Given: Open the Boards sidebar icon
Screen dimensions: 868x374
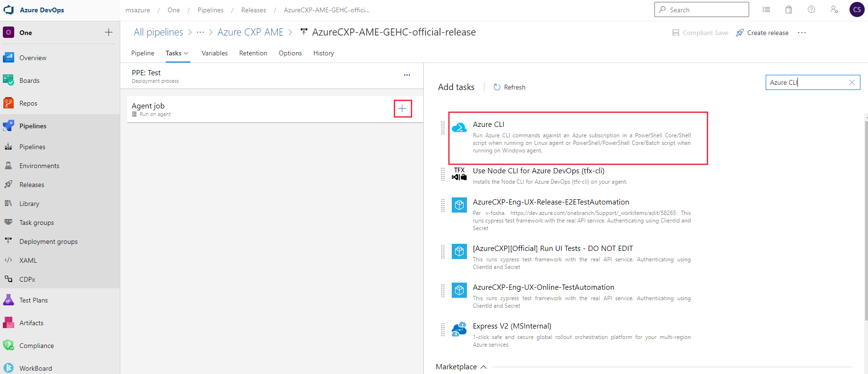Looking at the screenshot, I should pos(9,80).
